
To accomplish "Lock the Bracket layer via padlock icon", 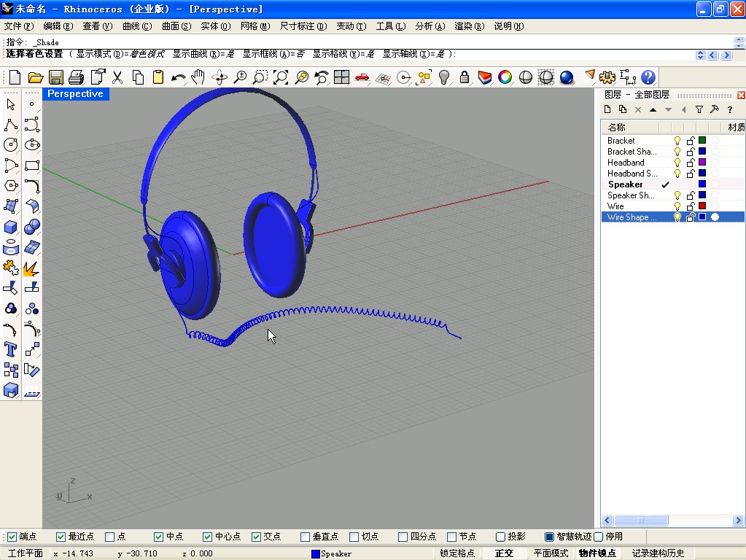I will click(690, 141).
